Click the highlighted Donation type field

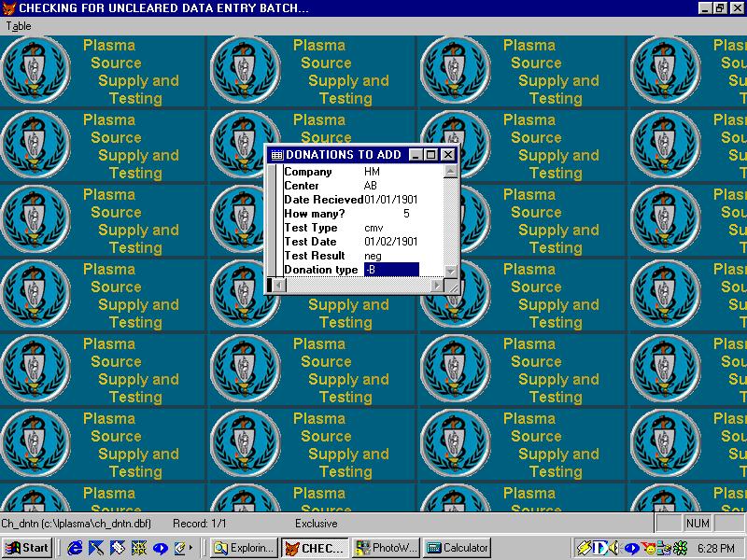tap(391, 270)
